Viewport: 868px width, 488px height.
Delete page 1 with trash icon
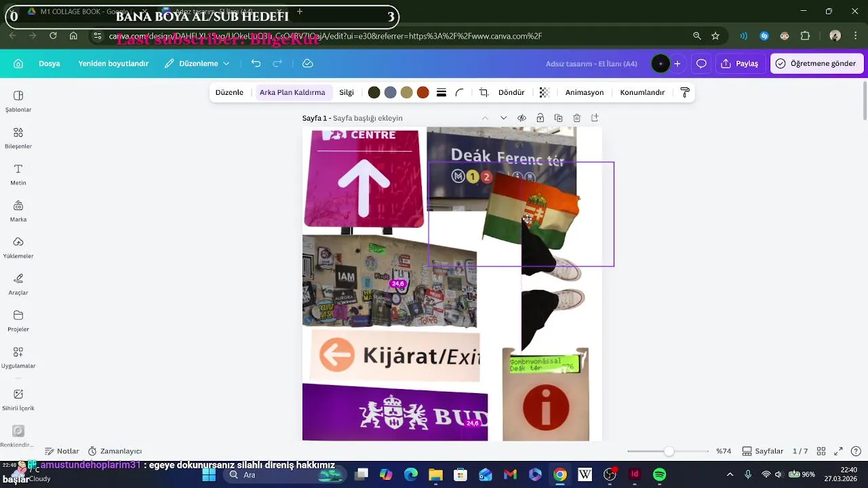click(x=576, y=118)
